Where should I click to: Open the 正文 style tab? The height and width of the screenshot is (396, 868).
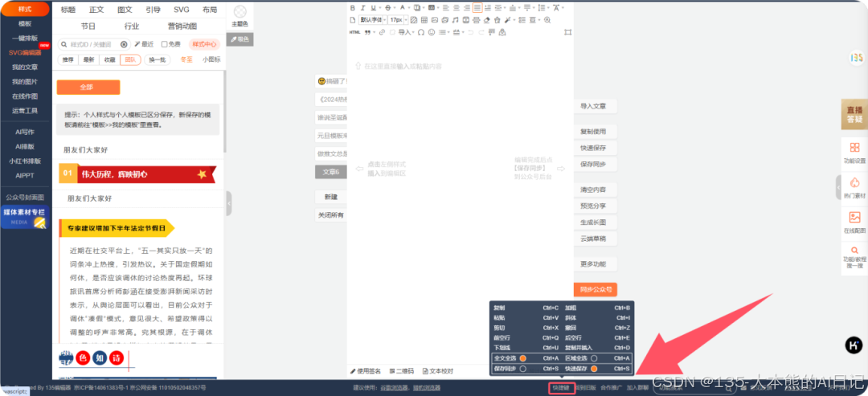click(96, 10)
